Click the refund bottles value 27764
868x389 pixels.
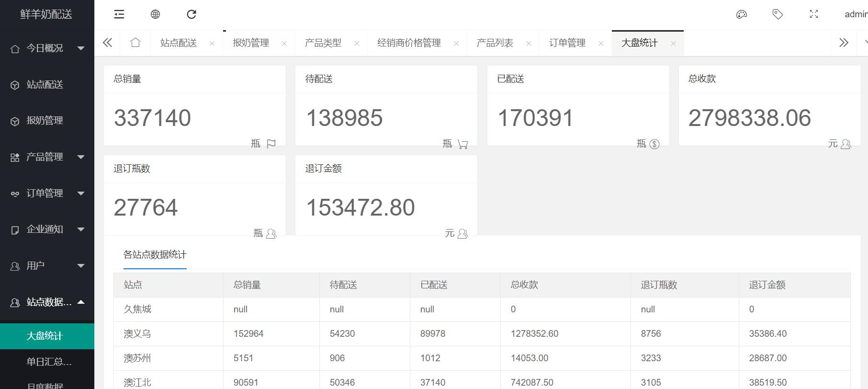pos(146,207)
